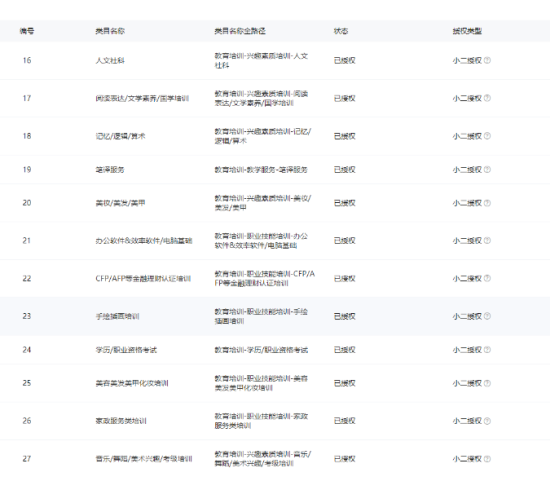The image size is (550, 490).
Task: Click 小二授权 text in row 27
Action: point(467,459)
